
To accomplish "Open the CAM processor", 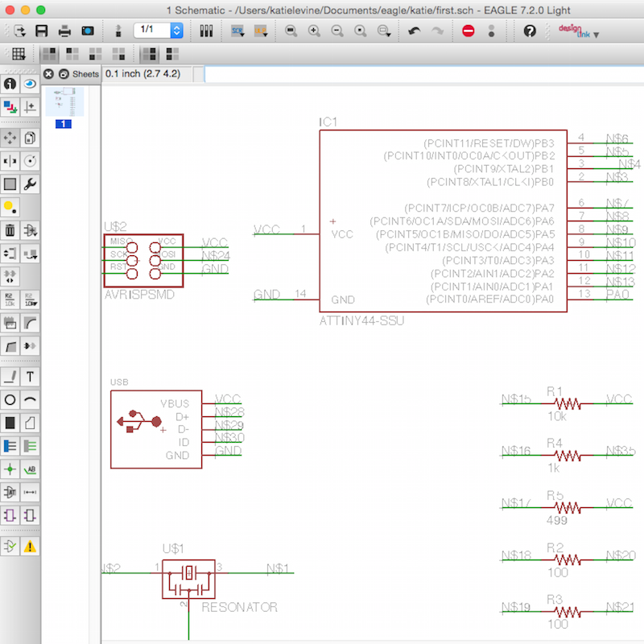I will click(88, 31).
